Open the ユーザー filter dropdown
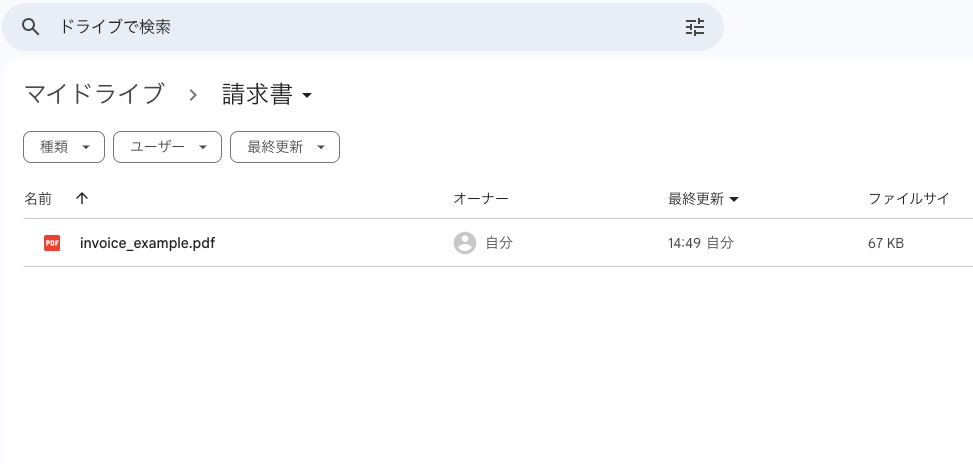The height and width of the screenshot is (464, 973). 167,147
